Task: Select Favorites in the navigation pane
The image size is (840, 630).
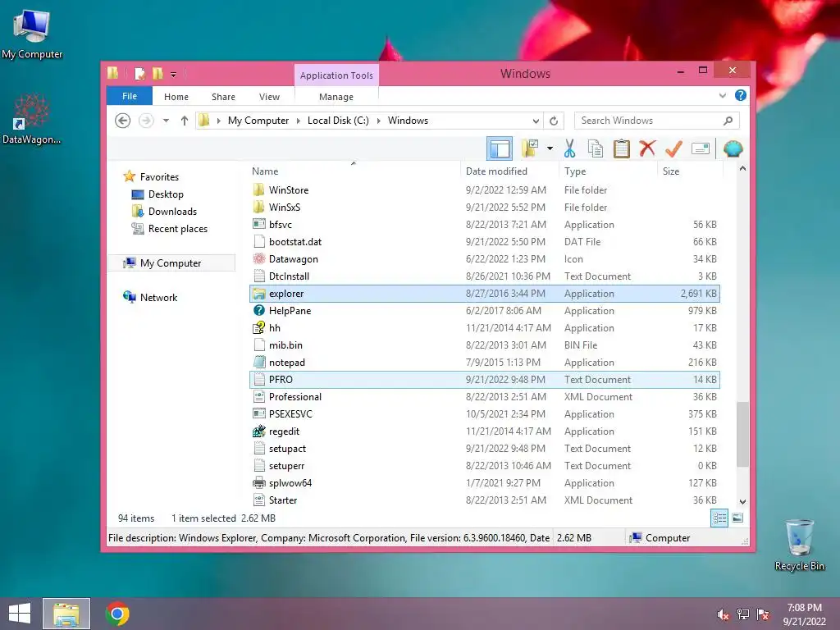Action: tap(159, 177)
